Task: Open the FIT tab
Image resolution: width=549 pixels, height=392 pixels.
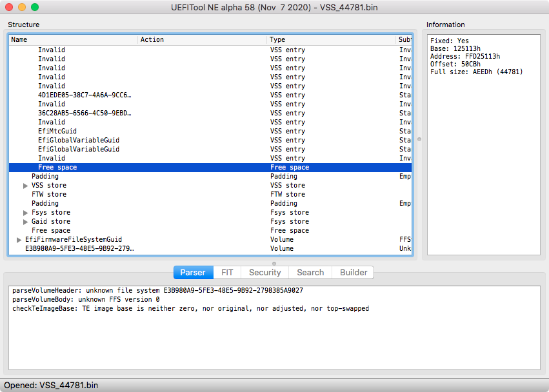Action: click(x=227, y=272)
